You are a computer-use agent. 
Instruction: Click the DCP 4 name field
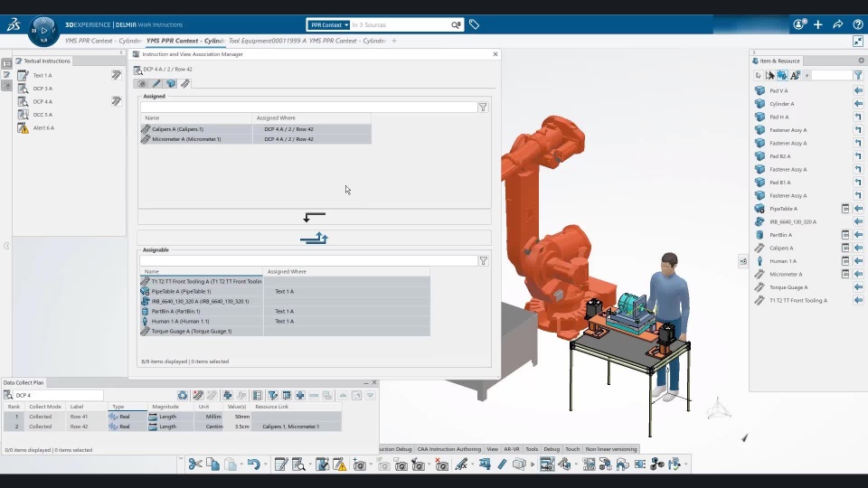[x=58, y=395]
